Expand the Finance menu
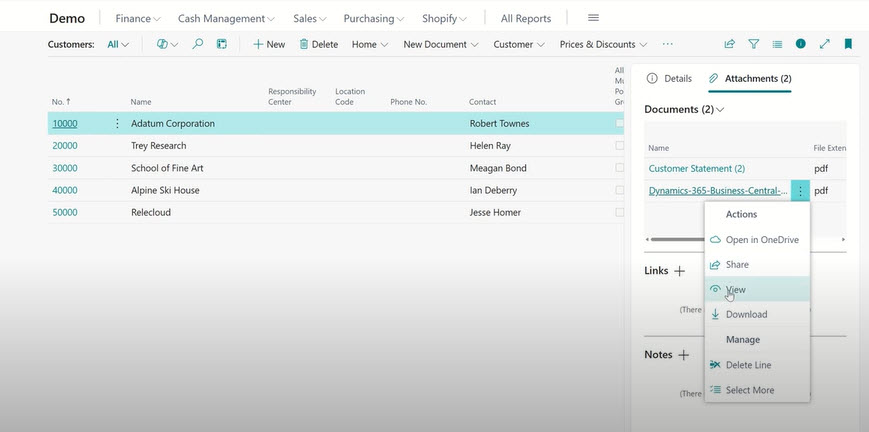 [138, 18]
